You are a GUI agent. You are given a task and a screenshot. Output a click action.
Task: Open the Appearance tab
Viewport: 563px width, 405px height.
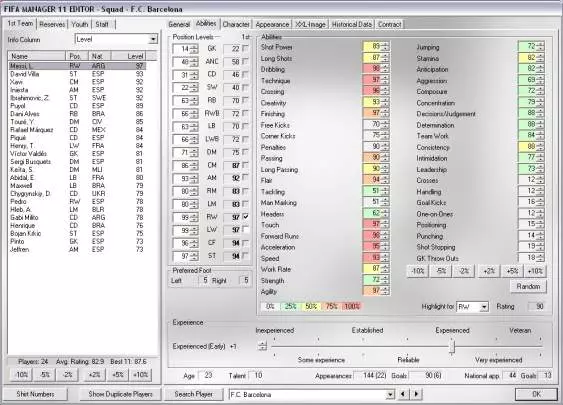click(x=272, y=24)
